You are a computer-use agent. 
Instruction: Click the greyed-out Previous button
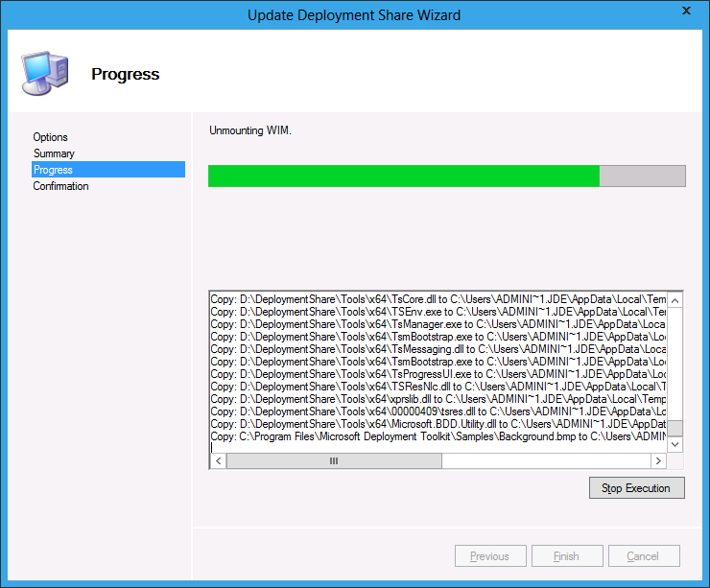(x=489, y=556)
